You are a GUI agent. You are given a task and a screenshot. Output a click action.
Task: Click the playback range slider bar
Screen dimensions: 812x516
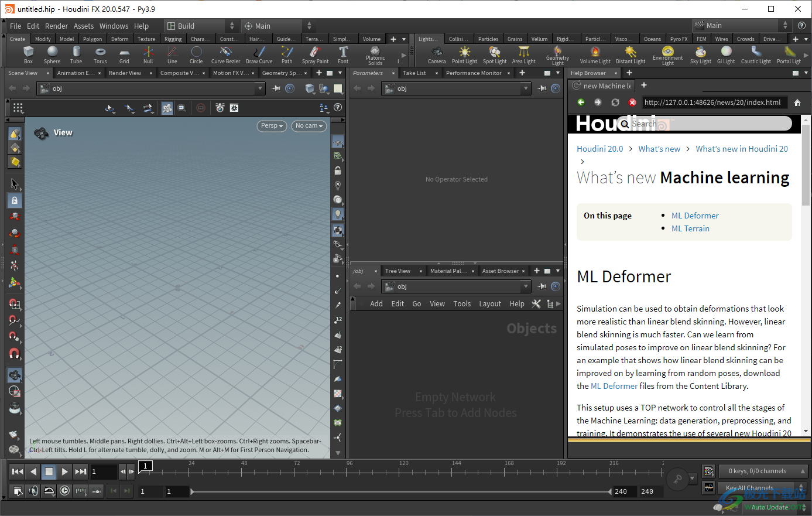coord(401,491)
